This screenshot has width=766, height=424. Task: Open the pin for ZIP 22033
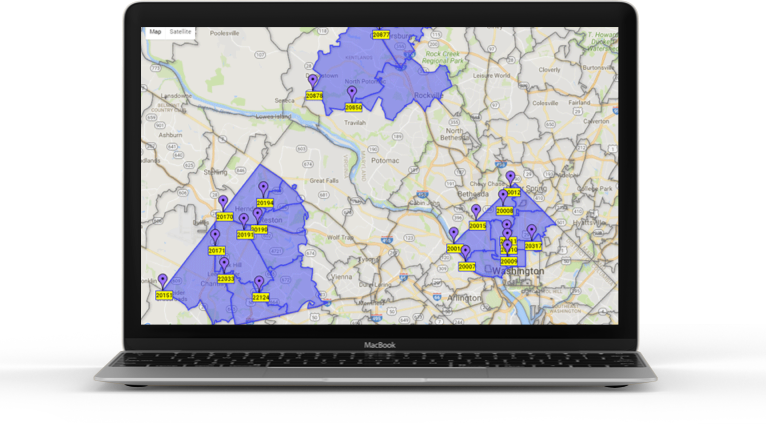224,265
